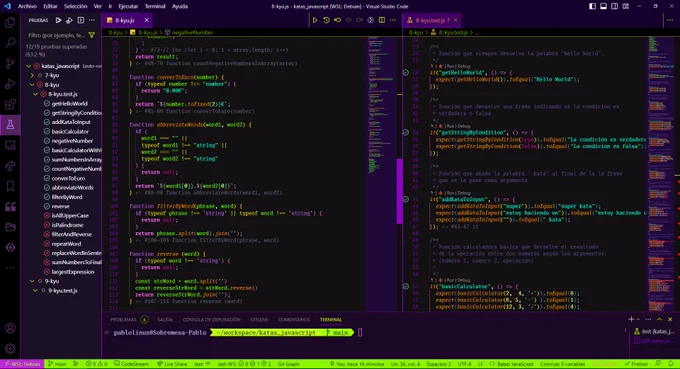
Task: Open the Explorer view in activity bar
Action: (10, 22)
